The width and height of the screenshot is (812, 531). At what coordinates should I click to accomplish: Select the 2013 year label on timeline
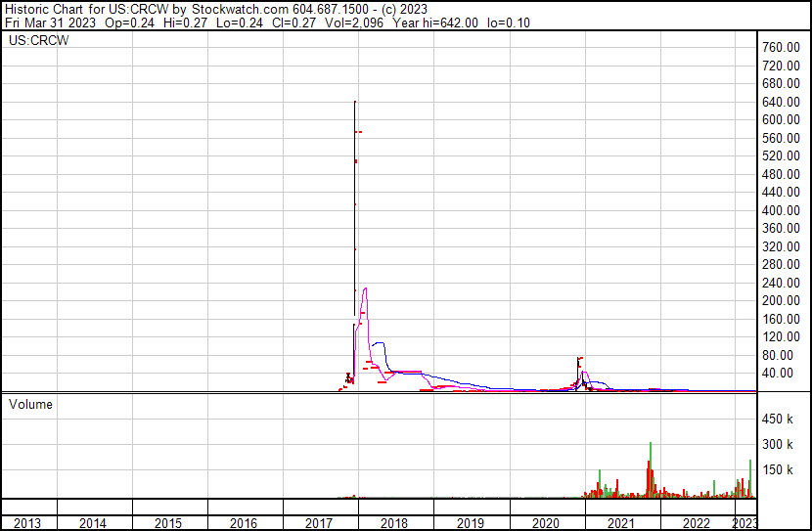27,523
